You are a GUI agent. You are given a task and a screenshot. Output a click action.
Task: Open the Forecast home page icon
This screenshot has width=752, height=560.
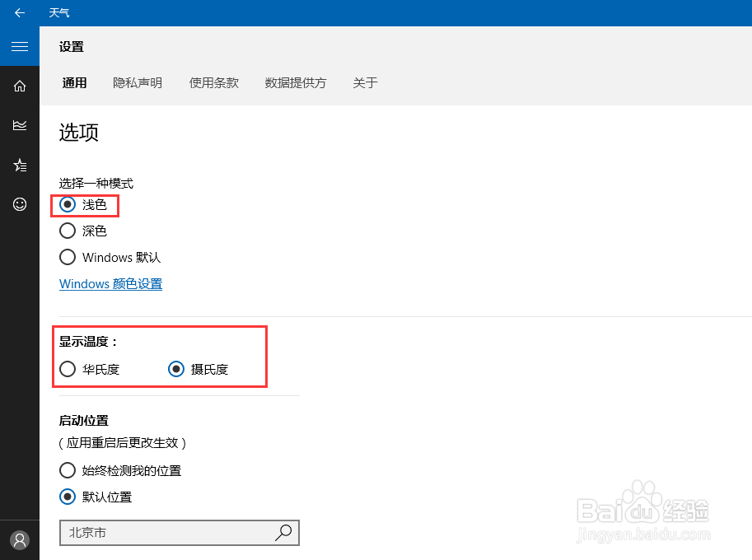click(x=20, y=86)
